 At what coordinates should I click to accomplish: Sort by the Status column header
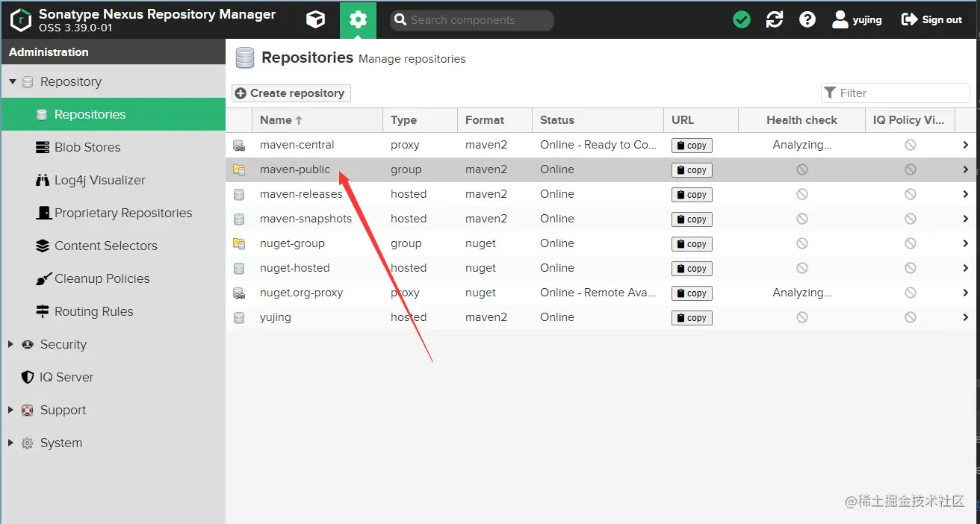tap(598, 120)
